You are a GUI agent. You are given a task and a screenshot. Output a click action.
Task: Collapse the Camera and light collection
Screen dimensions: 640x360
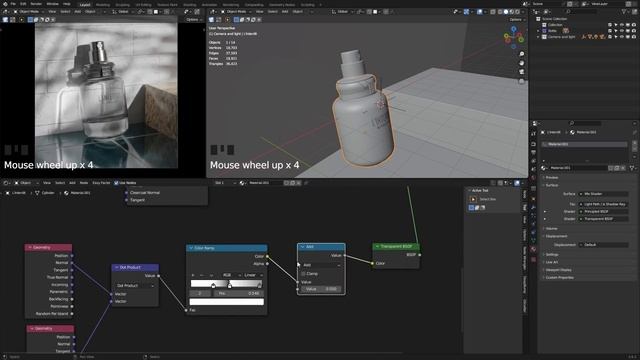(538, 37)
